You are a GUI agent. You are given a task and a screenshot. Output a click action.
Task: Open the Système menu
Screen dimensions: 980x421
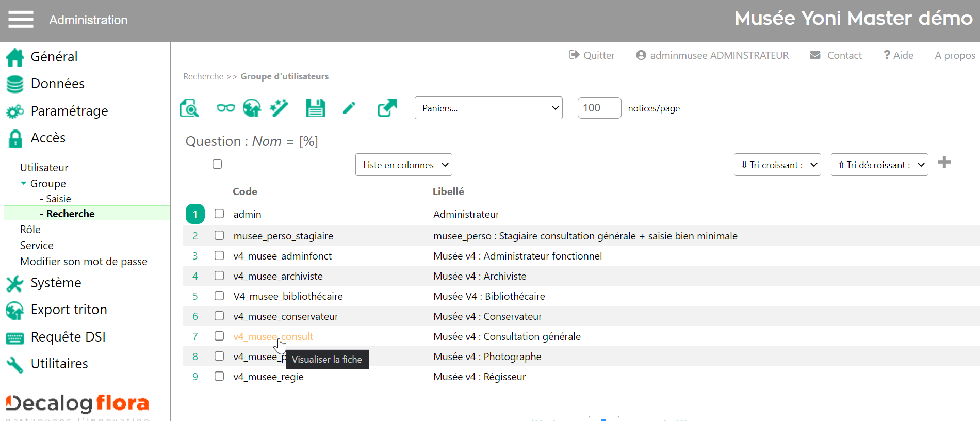point(56,283)
